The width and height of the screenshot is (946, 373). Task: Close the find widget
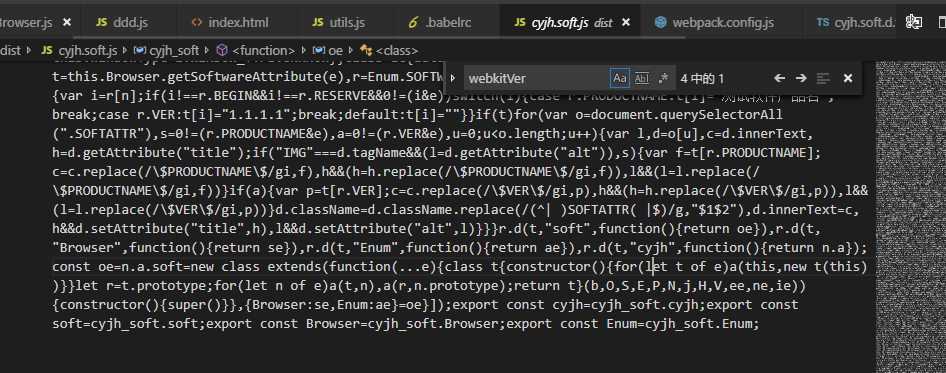[848, 78]
